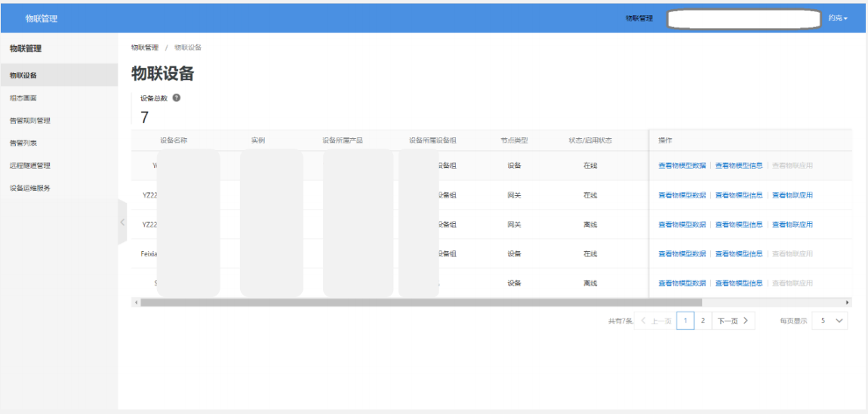
Task: Go to 告警列表 in the sidebar
Action: click(23, 143)
